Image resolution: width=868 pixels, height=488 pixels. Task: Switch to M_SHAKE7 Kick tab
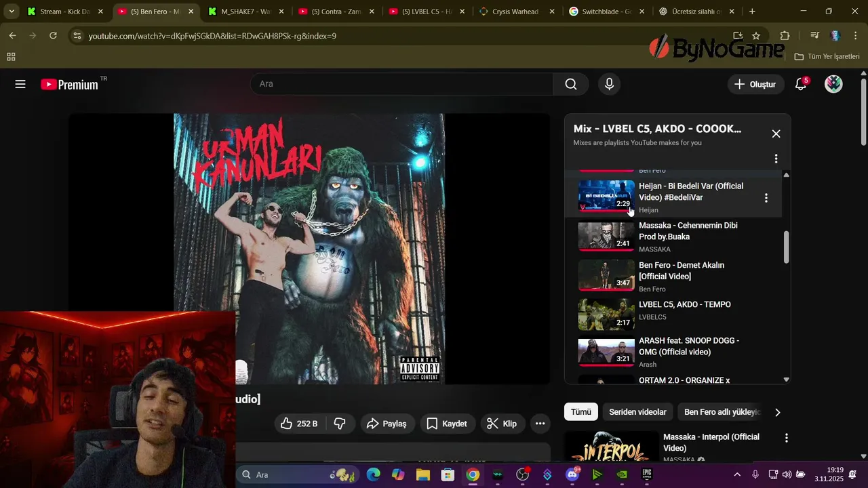(x=247, y=12)
